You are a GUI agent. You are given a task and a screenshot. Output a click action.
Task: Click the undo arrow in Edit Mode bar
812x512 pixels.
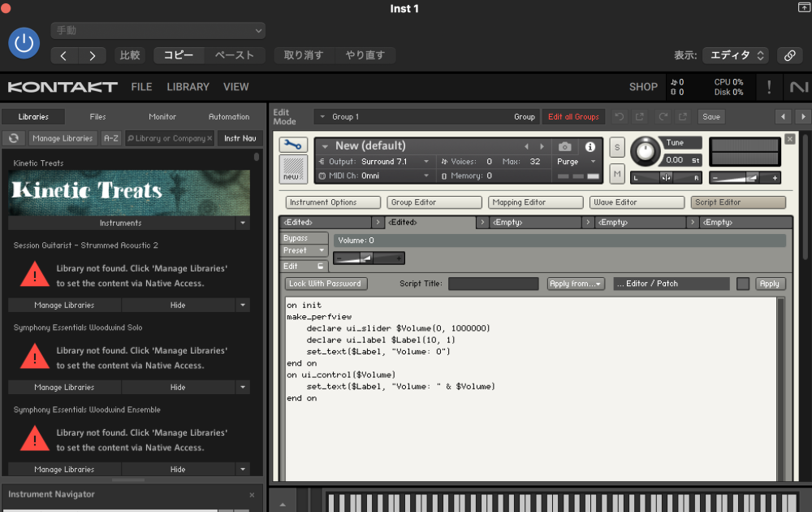(620, 117)
